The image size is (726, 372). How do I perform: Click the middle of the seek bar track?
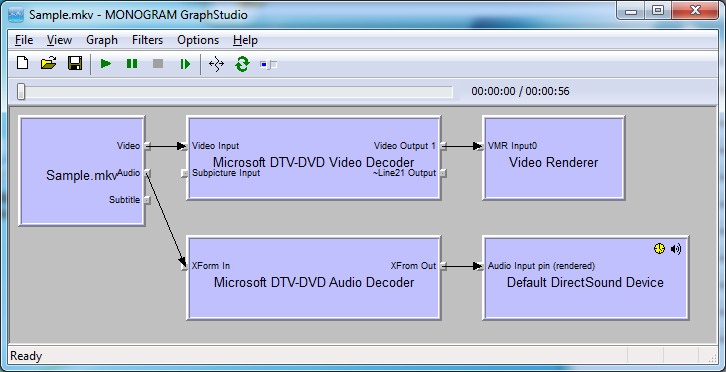point(235,92)
